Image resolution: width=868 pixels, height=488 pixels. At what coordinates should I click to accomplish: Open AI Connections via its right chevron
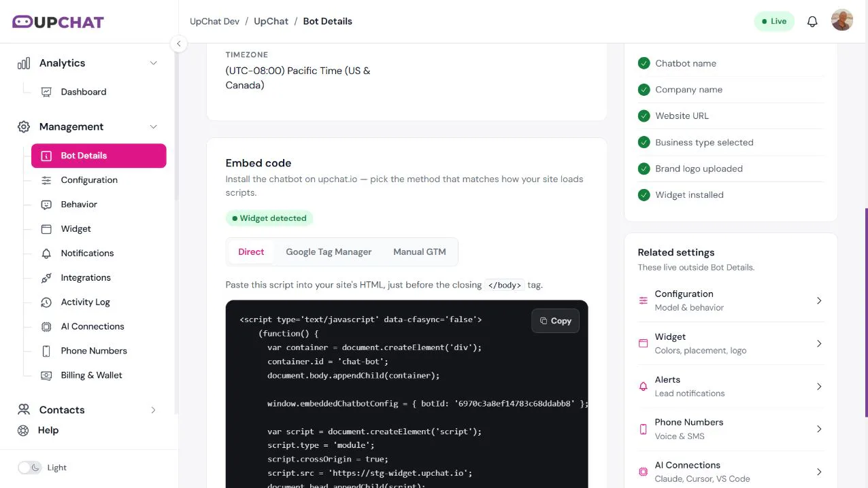[x=819, y=472]
